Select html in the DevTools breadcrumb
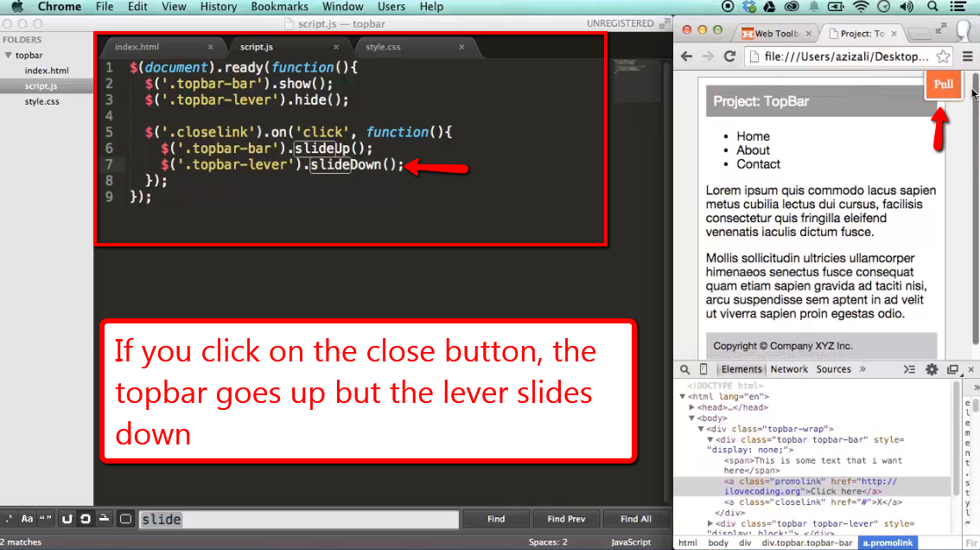This screenshot has height=550, width=980. click(688, 542)
